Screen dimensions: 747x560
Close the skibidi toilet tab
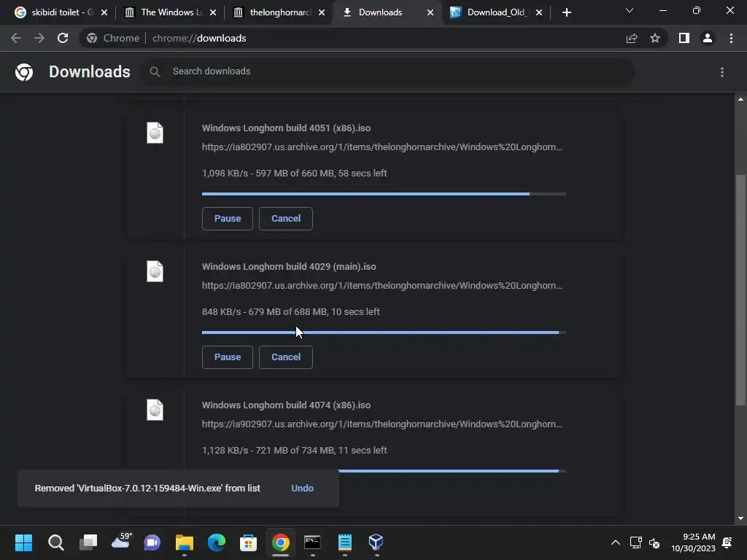pyautogui.click(x=104, y=12)
